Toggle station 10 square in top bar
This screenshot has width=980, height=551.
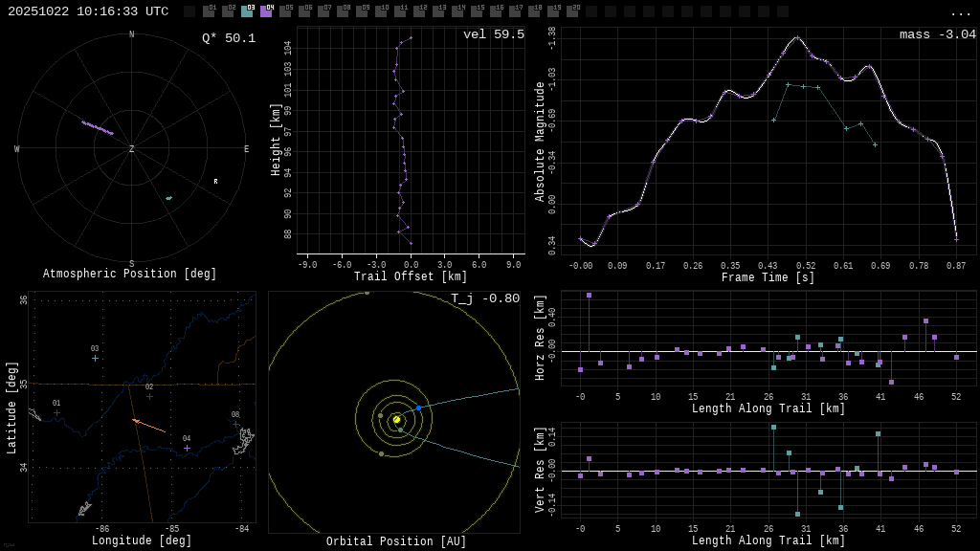[x=381, y=11]
